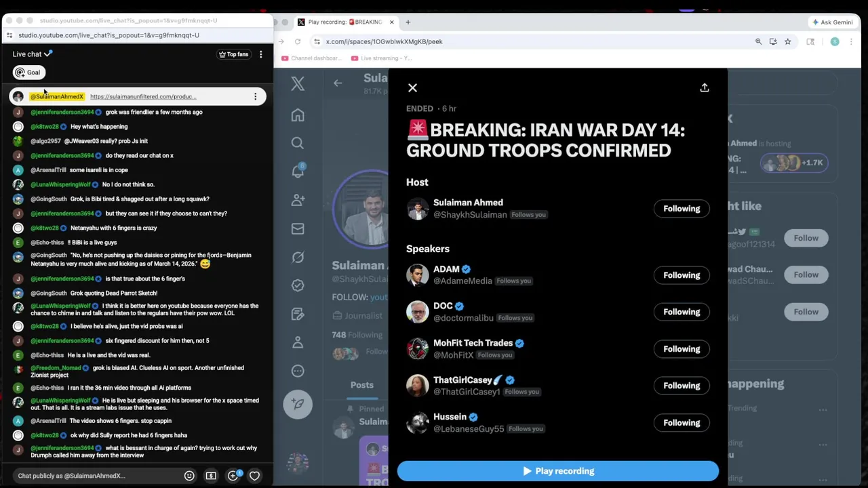Click Following button for ThatGirlCasey
Image resolution: width=868 pixels, height=488 pixels.
click(x=682, y=386)
